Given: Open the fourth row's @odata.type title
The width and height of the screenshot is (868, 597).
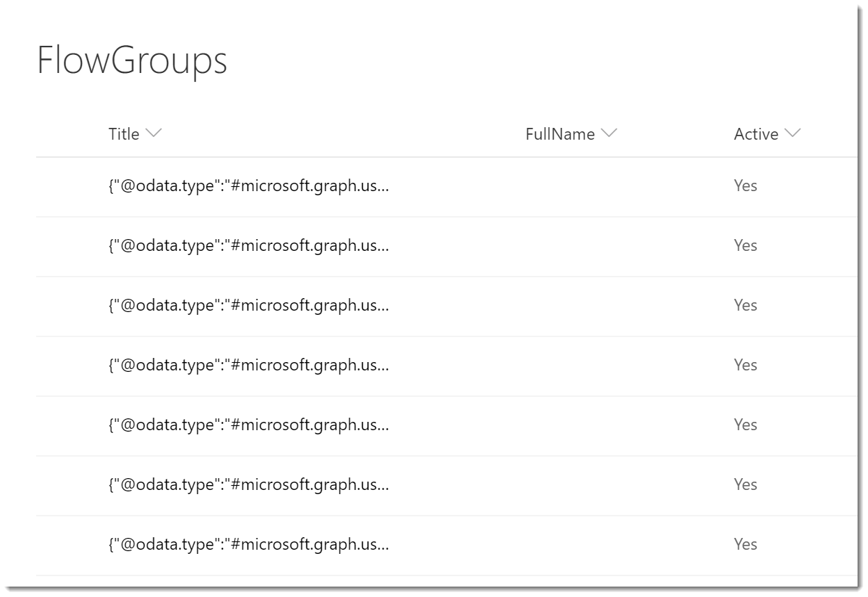Looking at the screenshot, I should click(248, 365).
